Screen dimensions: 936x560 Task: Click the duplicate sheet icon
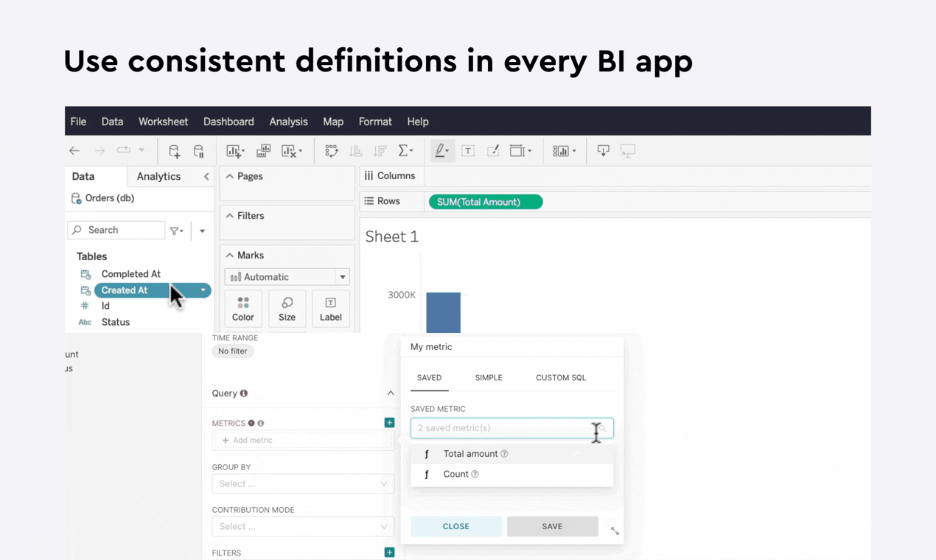click(263, 151)
